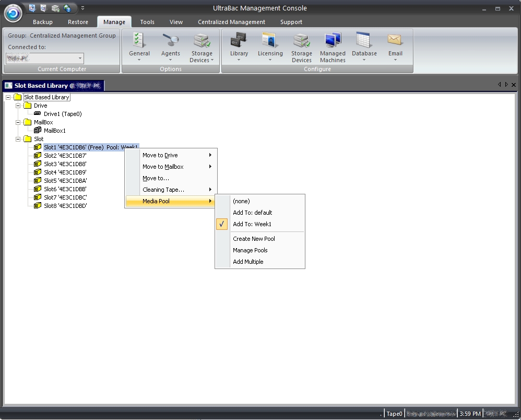
Task: Click the UltraBac application orb button
Action: coord(13,14)
